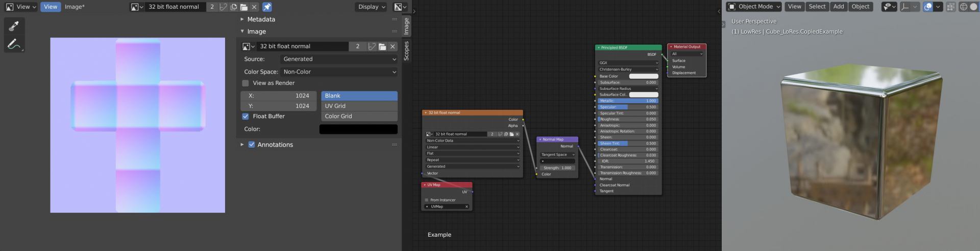
Task: Expand the Metadata panel
Action: [x=242, y=19]
